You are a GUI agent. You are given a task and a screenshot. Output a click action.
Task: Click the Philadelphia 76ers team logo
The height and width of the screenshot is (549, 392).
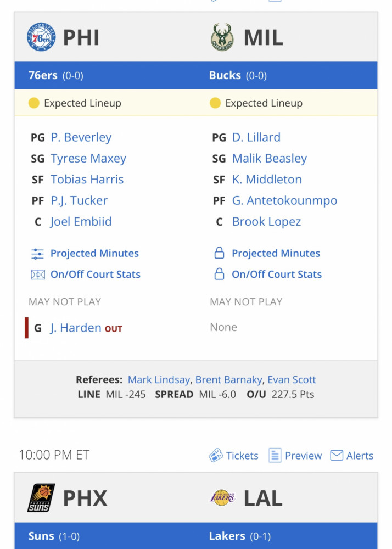coord(41,37)
